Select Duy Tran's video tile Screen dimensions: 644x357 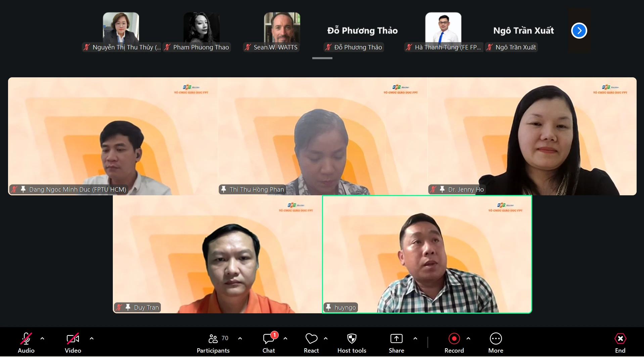click(x=218, y=254)
